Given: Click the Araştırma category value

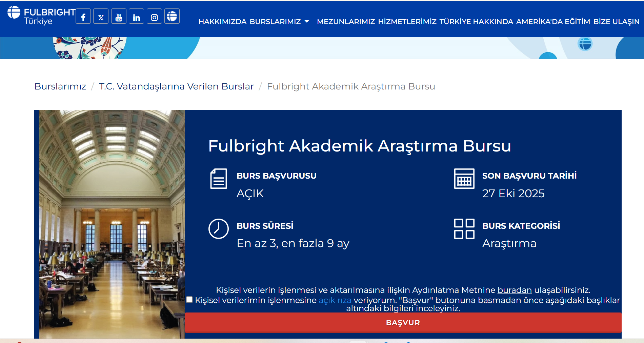Looking at the screenshot, I should pyautogui.click(x=509, y=243).
